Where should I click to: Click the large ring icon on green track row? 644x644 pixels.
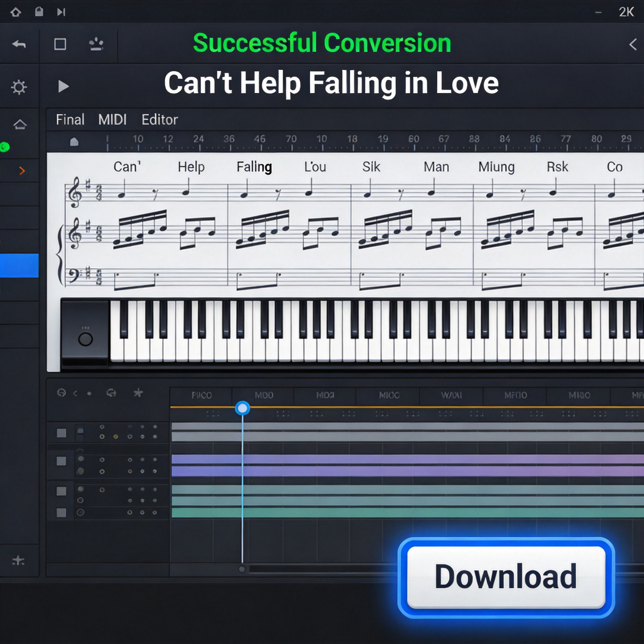80,512
